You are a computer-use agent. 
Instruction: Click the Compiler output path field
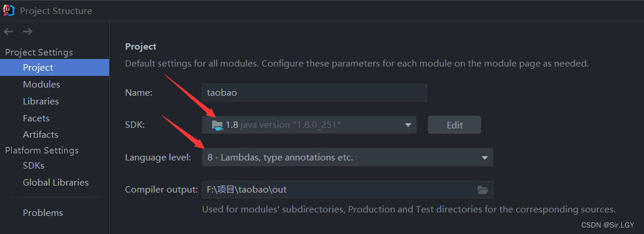coord(347,190)
